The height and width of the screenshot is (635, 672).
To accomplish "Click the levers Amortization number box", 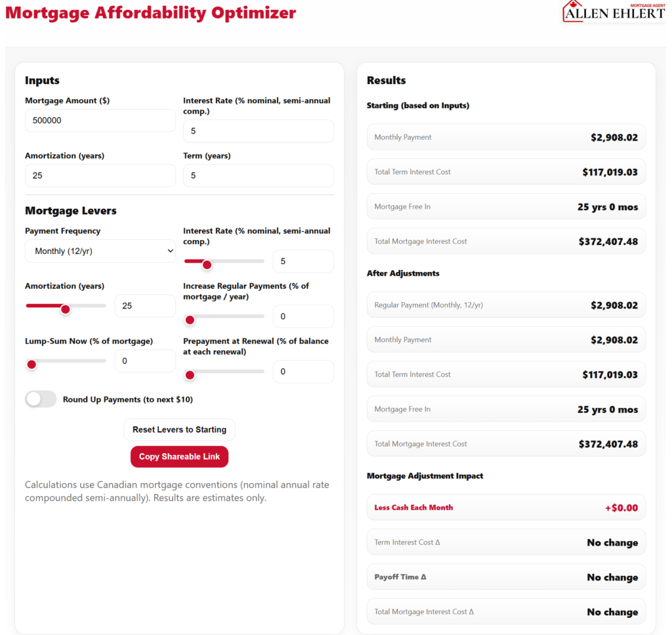I will coord(145,306).
